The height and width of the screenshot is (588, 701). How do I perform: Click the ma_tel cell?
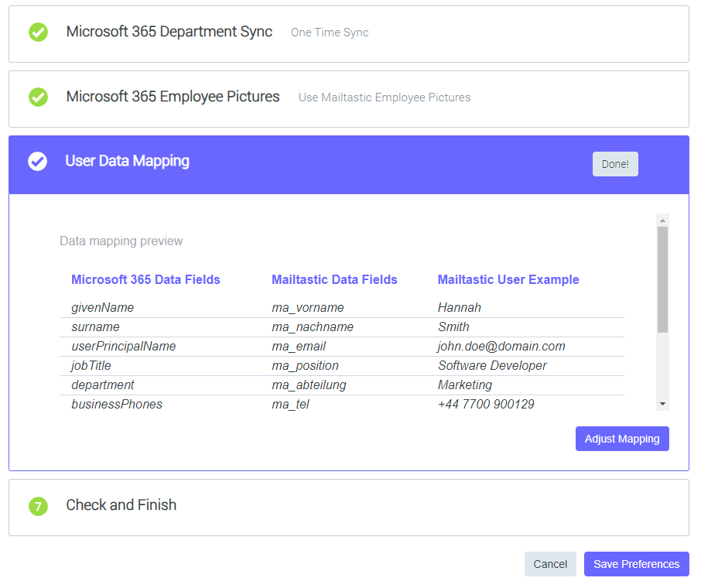pos(291,404)
